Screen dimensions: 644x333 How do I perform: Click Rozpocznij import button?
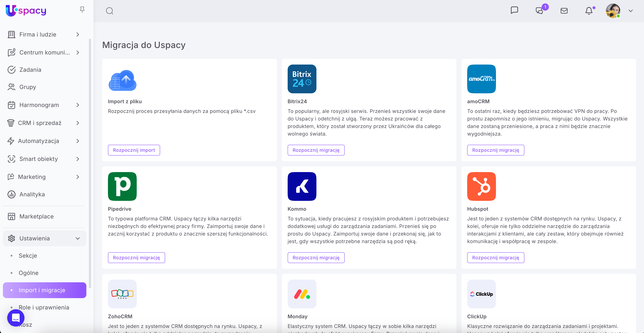134,150
